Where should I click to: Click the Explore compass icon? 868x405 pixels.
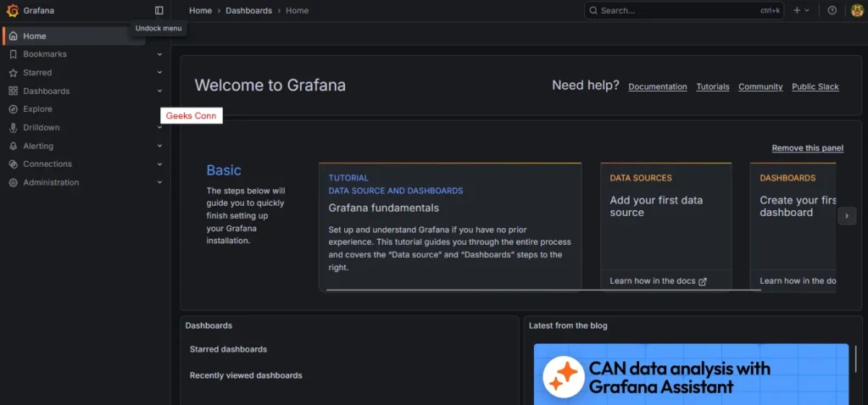coord(14,109)
